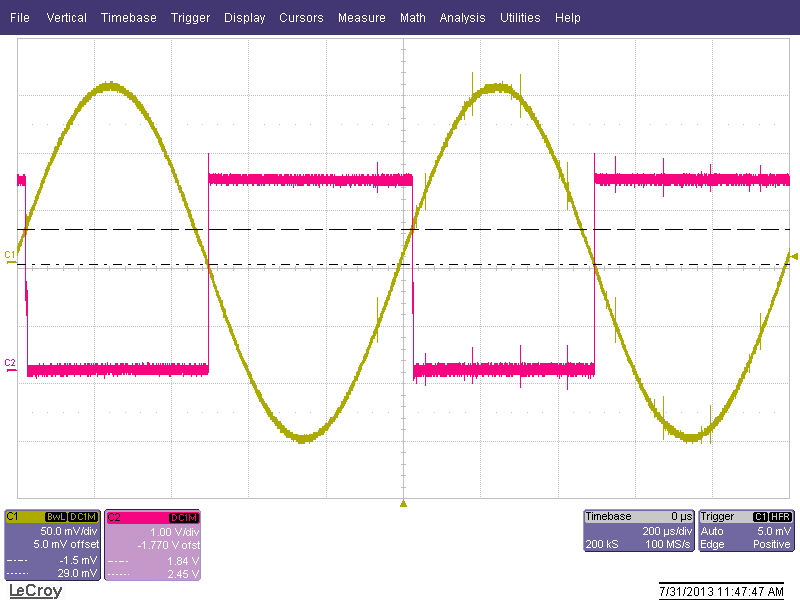Screen dimensions: 800x600
Task: Select the C2 ground level marker
Action: click(x=10, y=365)
